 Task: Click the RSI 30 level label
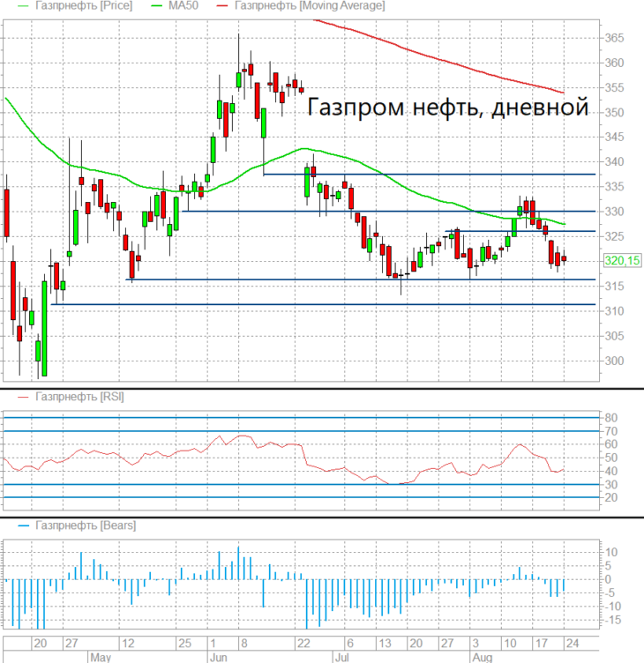pyautogui.click(x=611, y=485)
